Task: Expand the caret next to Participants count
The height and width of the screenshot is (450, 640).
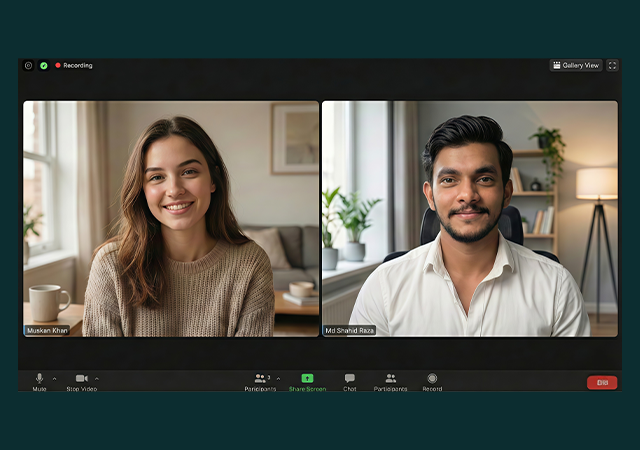Action: 278,379
